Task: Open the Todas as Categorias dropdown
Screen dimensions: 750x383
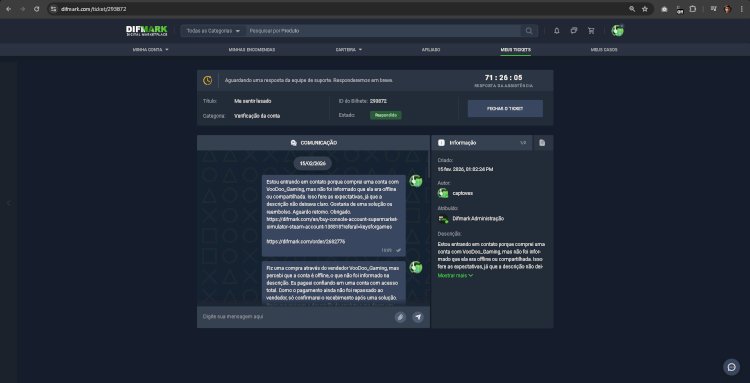Action: point(213,31)
